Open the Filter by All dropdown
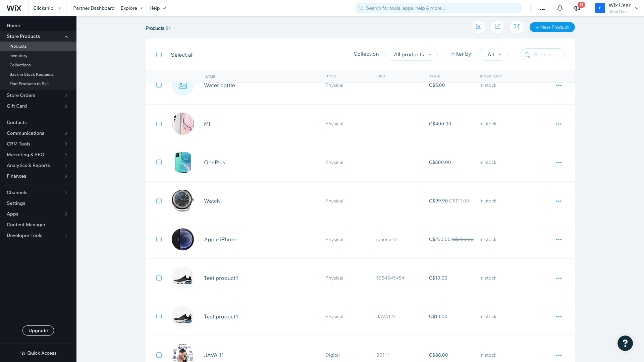644x362 pixels. pos(493,54)
